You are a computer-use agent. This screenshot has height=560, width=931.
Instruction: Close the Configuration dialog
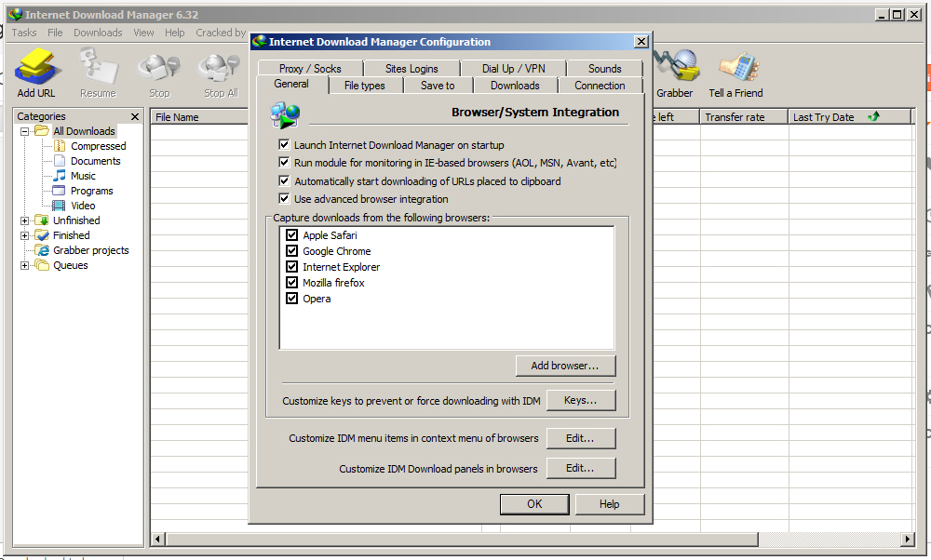641,42
